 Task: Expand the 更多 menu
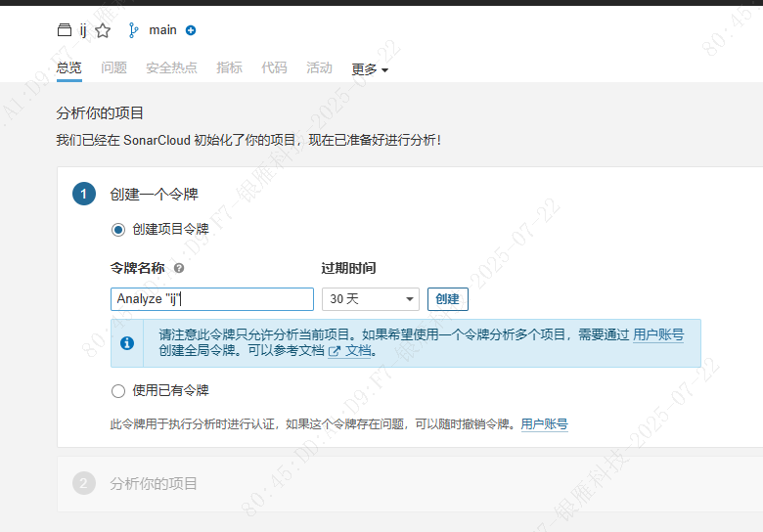point(370,69)
